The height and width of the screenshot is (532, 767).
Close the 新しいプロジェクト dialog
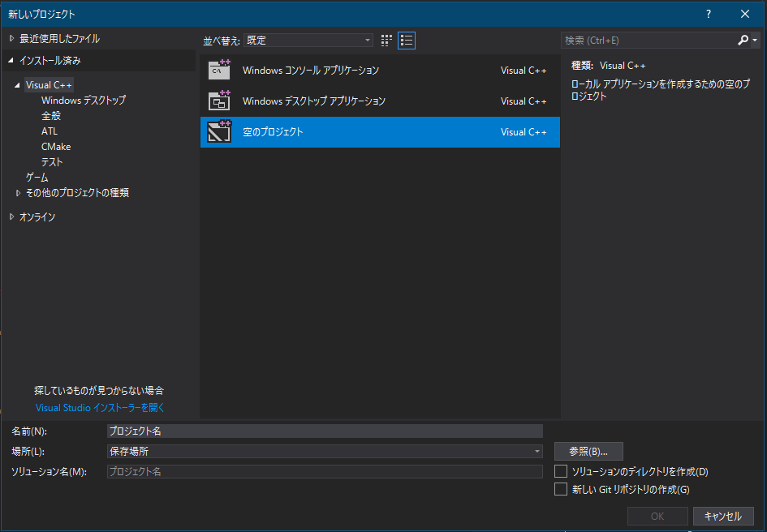point(745,14)
